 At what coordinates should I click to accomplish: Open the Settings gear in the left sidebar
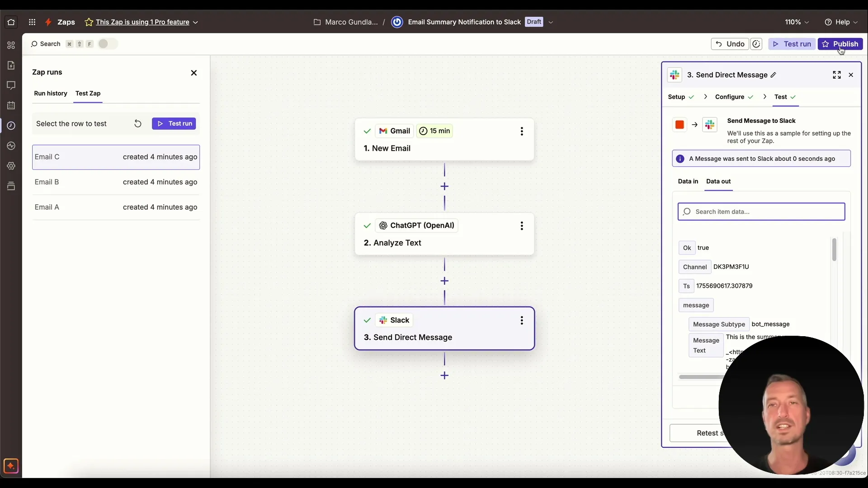coord(11,166)
